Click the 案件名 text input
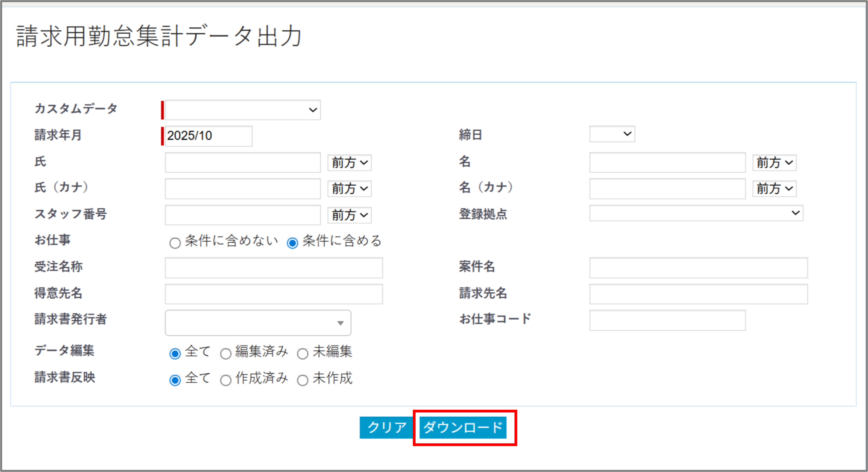Image resolution: width=868 pixels, height=472 pixels. click(x=698, y=268)
